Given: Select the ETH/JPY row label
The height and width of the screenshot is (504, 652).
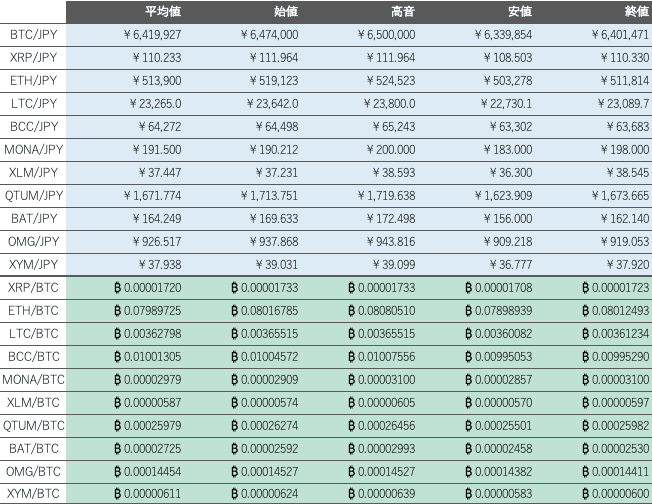Looking at the screenshot, I should click(x=33, y=80).
